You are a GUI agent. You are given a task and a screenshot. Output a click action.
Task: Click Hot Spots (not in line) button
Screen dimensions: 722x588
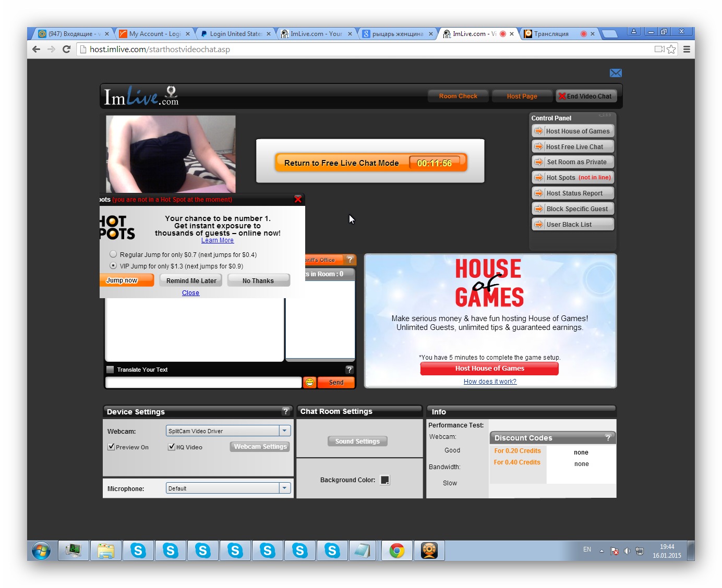click(x=573, y=177)
